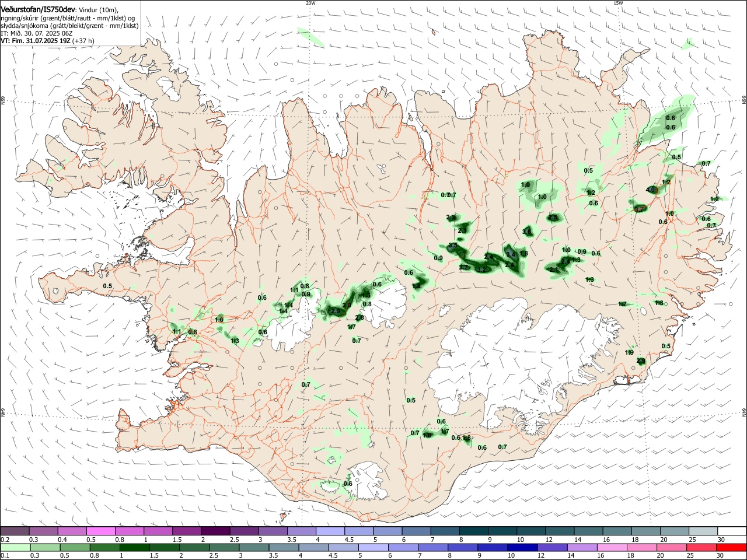The height and width of the screenshot is (560, 747).
Task: Pick the white swatch ending the upper legend row
Action: click(x=732, y=531)
